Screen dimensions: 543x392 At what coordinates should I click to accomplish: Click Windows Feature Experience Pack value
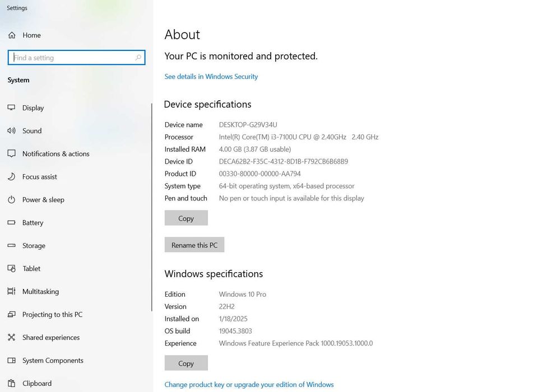296,343
